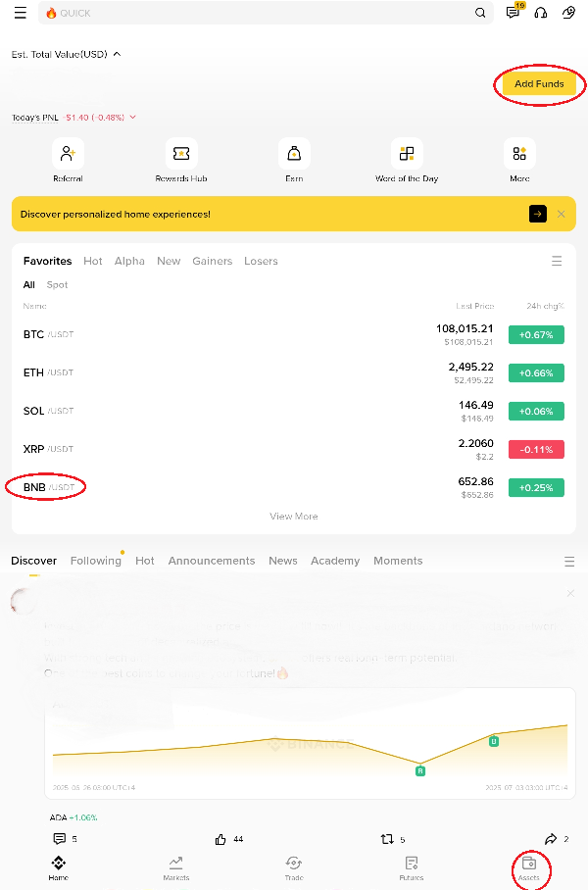Viewport: 588px width, 890px height.
Task: Open customer support headset icon
Action: pyautogui.click(x=541, y=13)
